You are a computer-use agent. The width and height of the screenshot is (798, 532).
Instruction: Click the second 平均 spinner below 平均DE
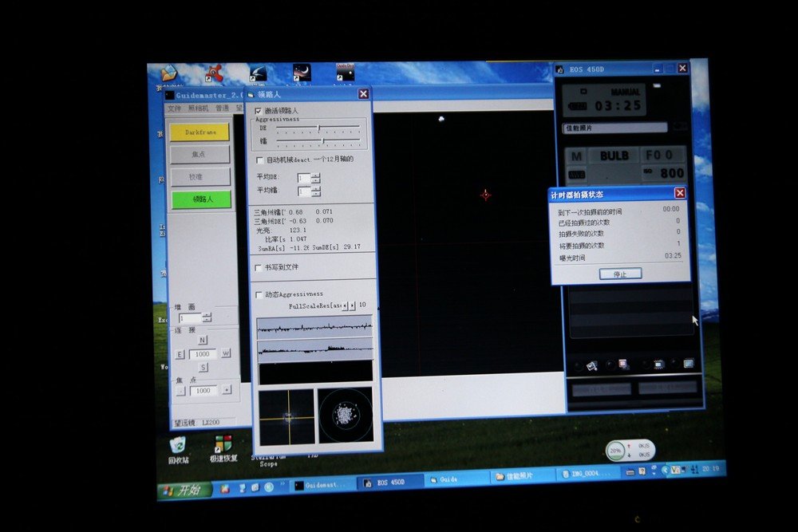(x=316, y=191)
